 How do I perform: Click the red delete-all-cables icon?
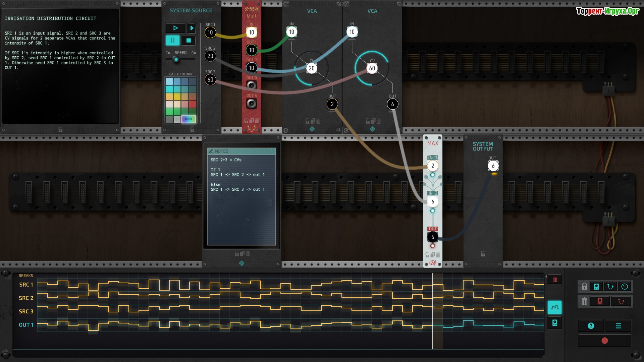[x=621, y=301]
